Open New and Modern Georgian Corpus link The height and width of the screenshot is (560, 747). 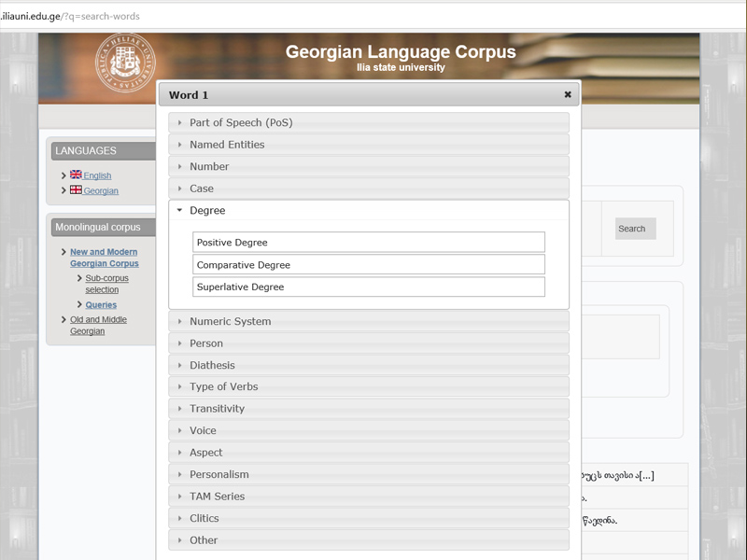[x=105, y=258]
